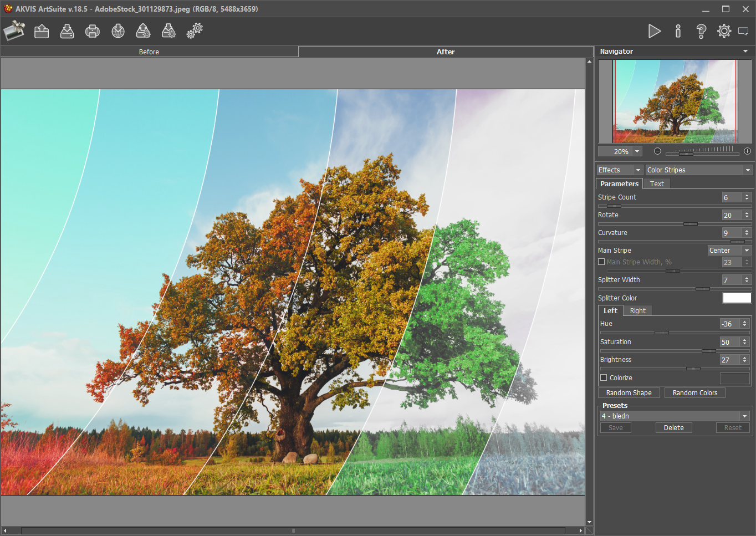Open the Color Stripes effect dropdown
This screenshot has width=756, height=536.
698,170
